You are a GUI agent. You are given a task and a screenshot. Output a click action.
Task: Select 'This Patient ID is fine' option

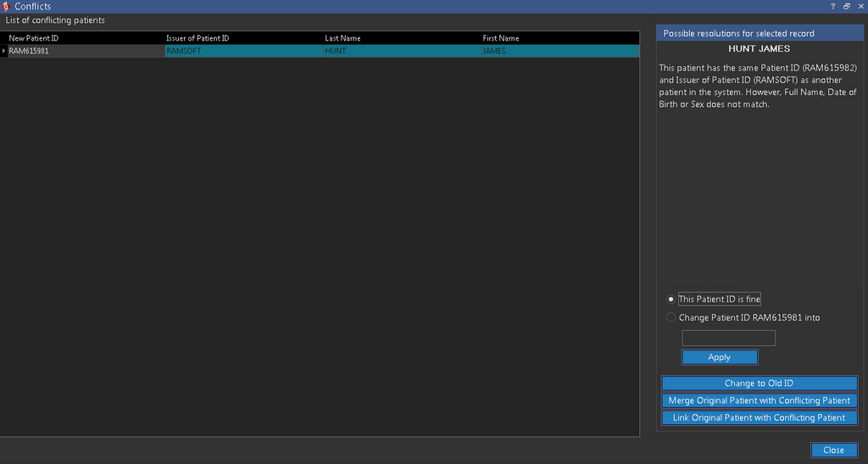coord(671,299)
